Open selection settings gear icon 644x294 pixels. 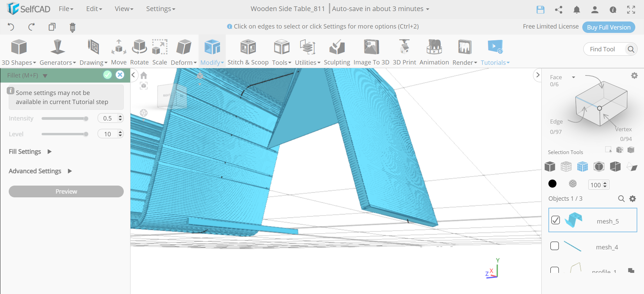(x=634, y=76)
